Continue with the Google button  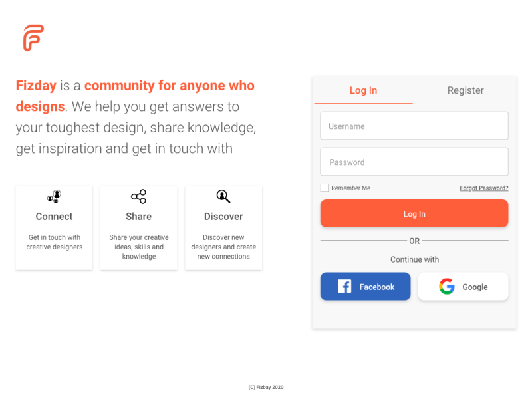click(463, 287)
